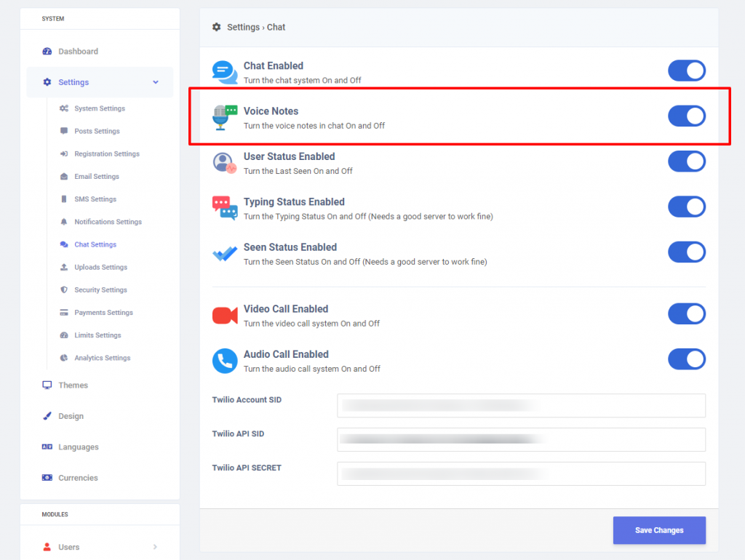Click the Notifications Settings bell icon
Screen dimensions: 745x560
(64, 222)
